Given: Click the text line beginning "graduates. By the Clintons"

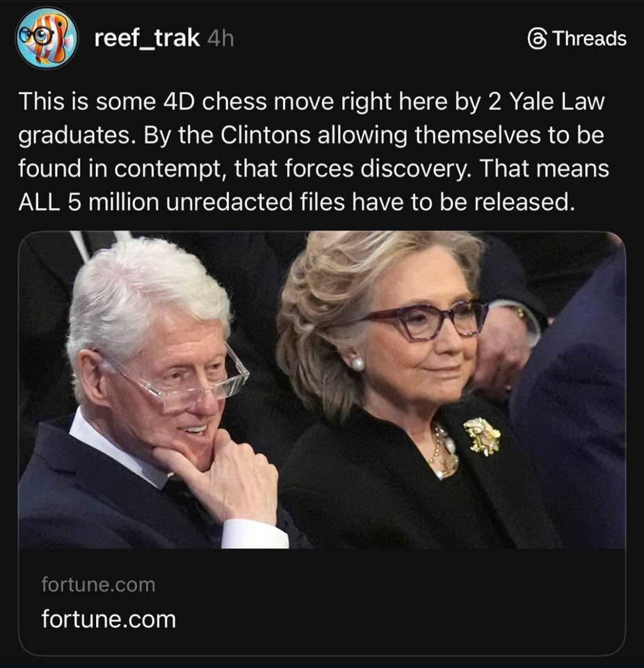Looking at the screenshot, I should 311,136.
